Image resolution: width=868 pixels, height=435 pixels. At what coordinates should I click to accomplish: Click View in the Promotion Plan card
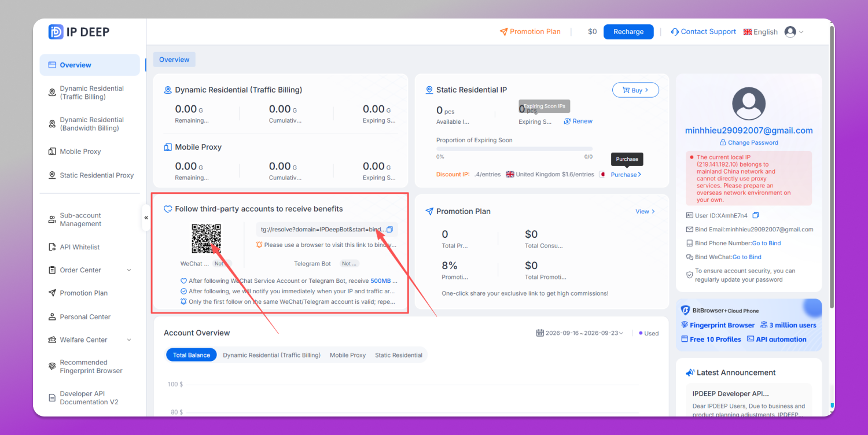(645, 212)
